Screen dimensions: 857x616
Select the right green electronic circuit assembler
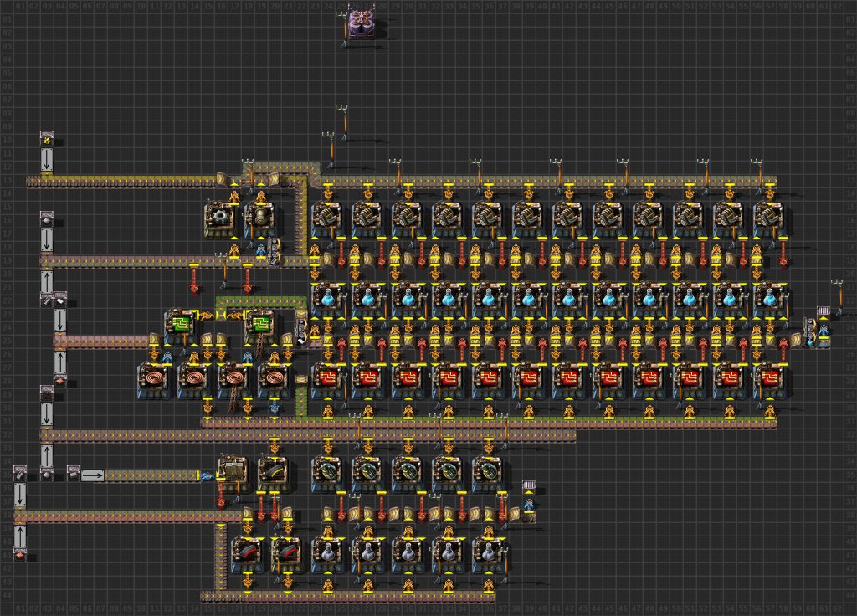[x=260, y=326]
